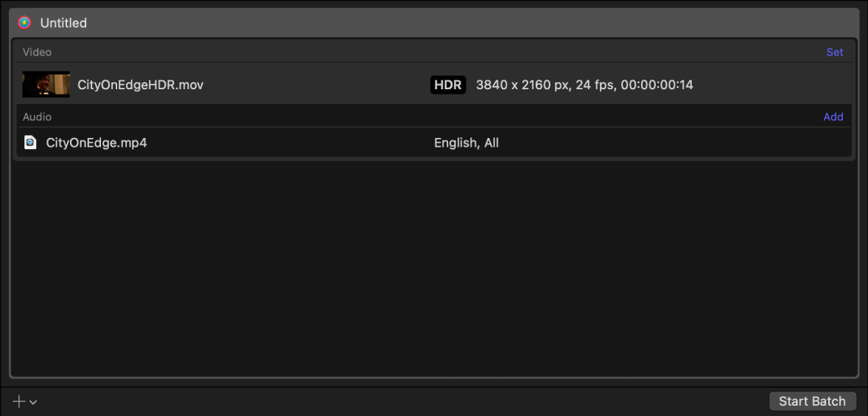Click the bottom toolbar's empty space
868x416 pixels.
(x=398, y=401)
